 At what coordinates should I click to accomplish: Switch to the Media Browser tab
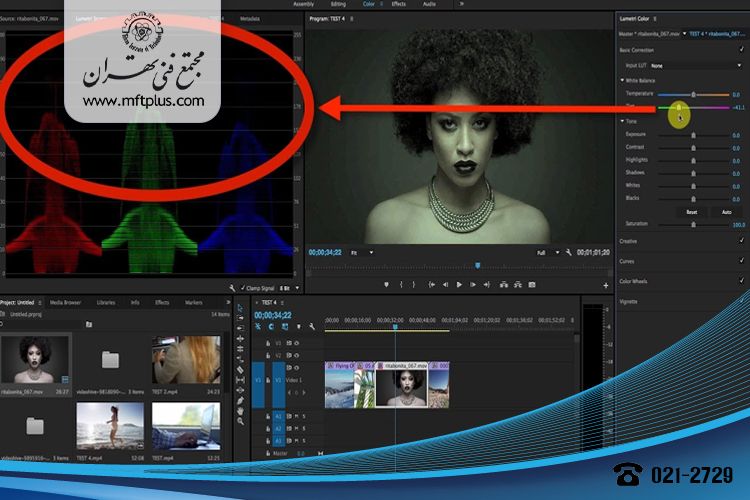tap(66, 302)
